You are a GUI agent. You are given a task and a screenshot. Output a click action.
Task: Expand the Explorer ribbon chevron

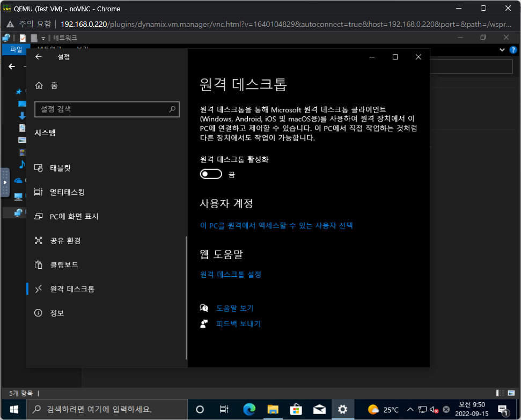[x=502, y=50]
